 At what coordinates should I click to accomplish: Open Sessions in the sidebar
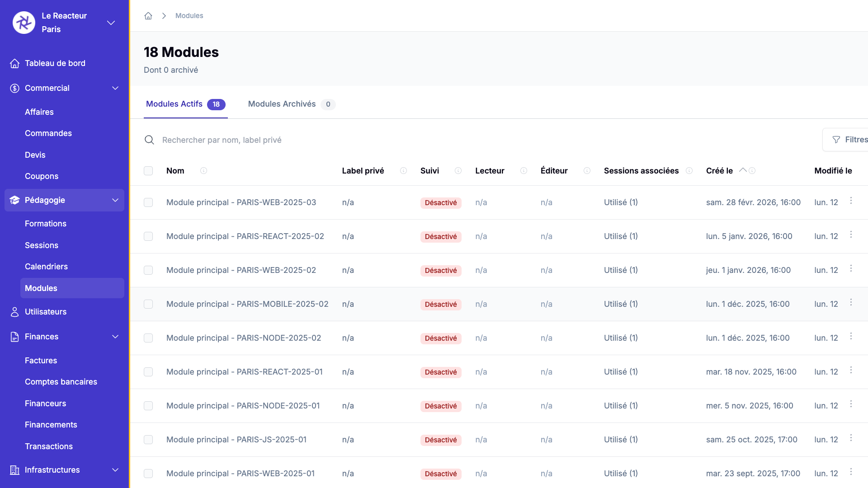click(x=42, y=245)
